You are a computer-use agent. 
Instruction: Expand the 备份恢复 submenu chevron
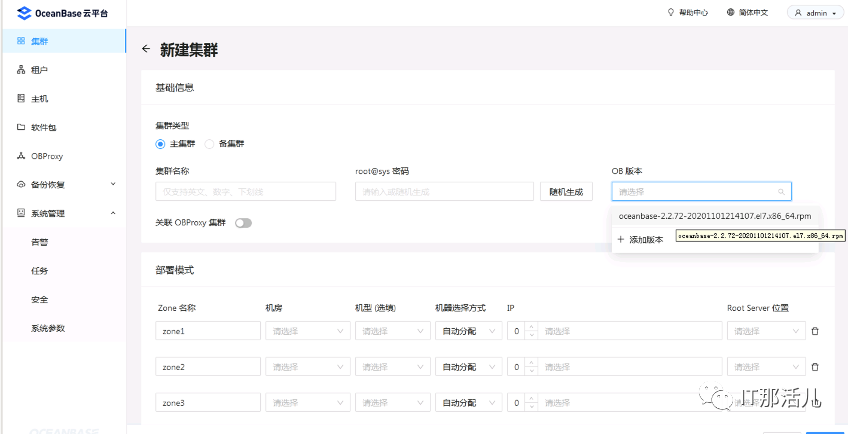click(113, 184)
